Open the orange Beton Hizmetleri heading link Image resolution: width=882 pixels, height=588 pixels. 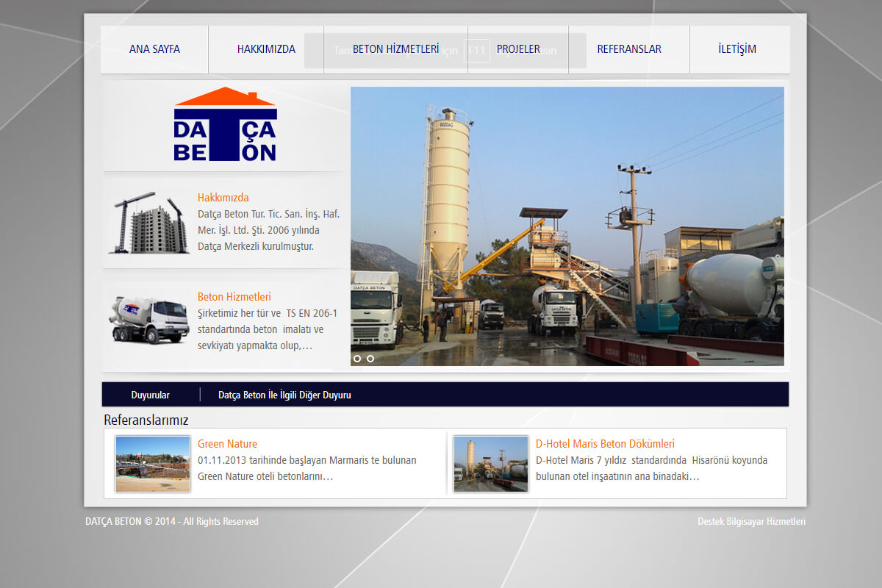pos(234,297)
